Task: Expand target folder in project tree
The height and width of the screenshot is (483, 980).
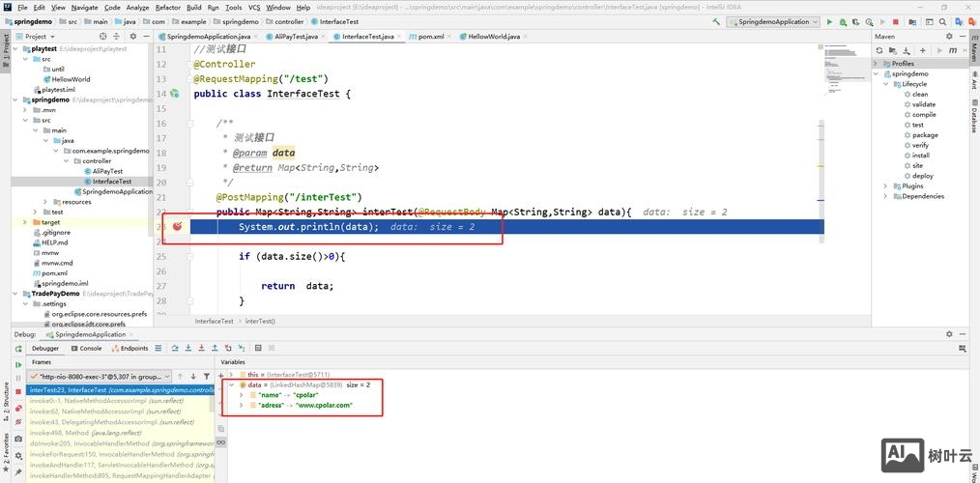Action: [x=25, y=222]
